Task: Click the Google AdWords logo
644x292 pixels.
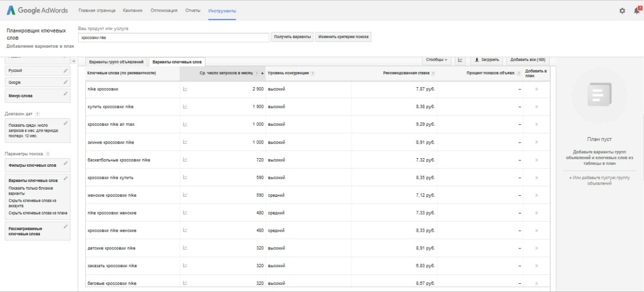Action: click(x=37, y=10)
